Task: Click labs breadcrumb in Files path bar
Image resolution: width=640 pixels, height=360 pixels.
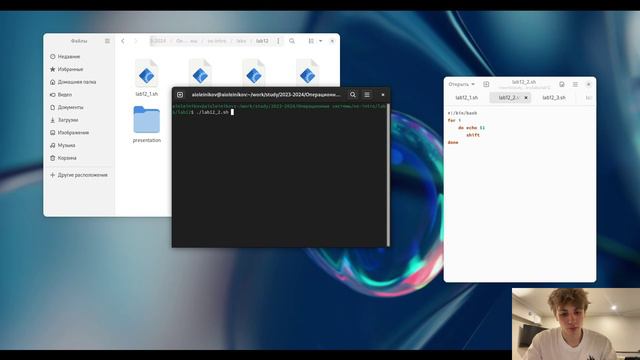Action: tap(241, 41)
